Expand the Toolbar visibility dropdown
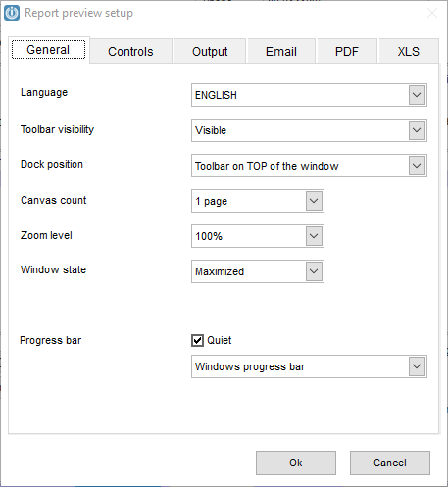The width and height of the screenshot is (448, 487). (x=417, y=130)
